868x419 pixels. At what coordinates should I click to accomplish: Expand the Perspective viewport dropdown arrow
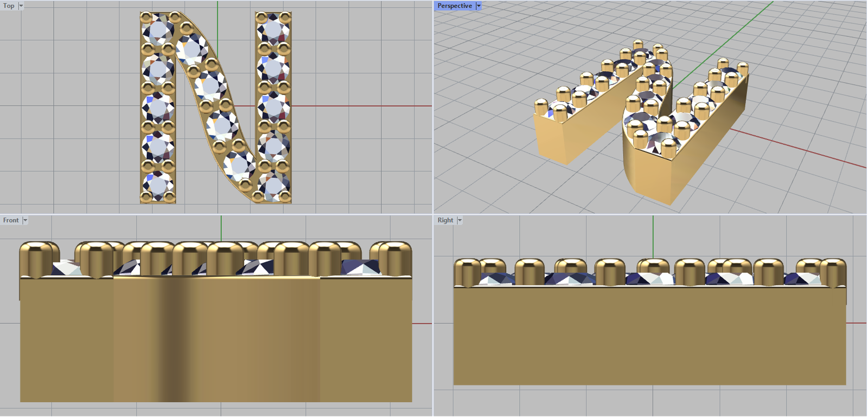pyautogui.click(x=478, y=6)
